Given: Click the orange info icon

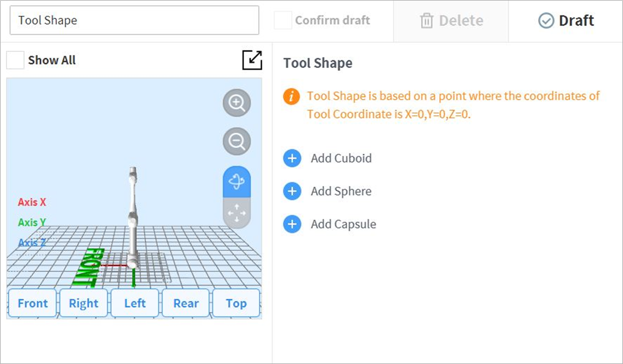Looking at the screenshot, I should pos(292,97).
